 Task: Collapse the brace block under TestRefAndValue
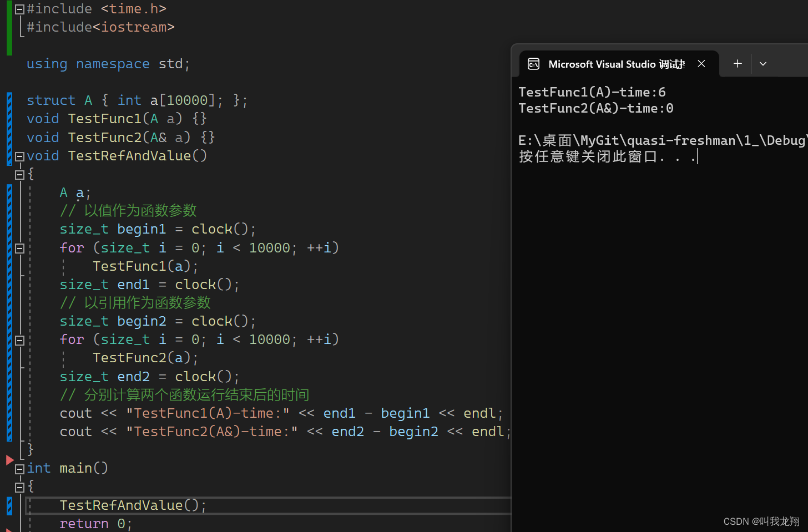pos(19,175)
